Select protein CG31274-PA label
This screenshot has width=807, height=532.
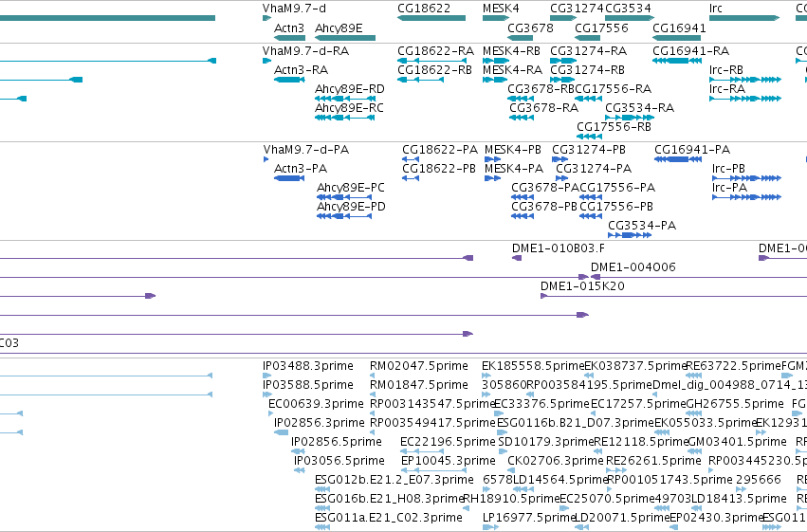coord(594,168)
